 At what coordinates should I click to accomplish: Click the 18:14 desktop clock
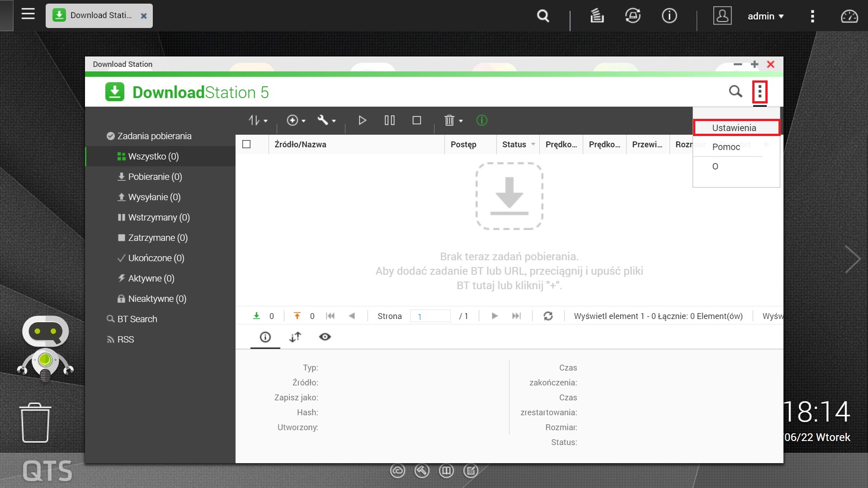coord(816,412)
